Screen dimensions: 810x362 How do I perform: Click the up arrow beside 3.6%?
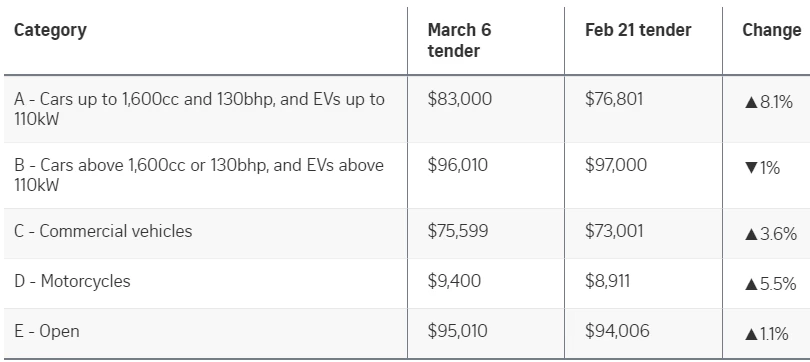tap(751, 234)
